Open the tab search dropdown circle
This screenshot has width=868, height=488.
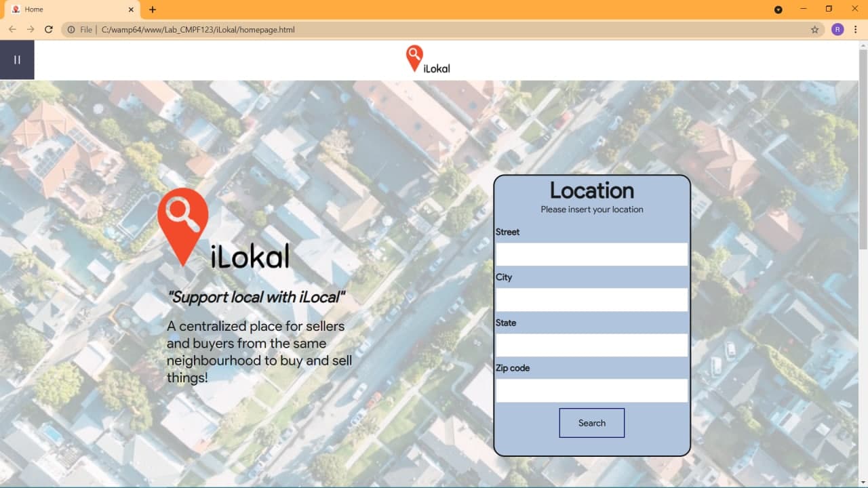click(x=778, y=9)
